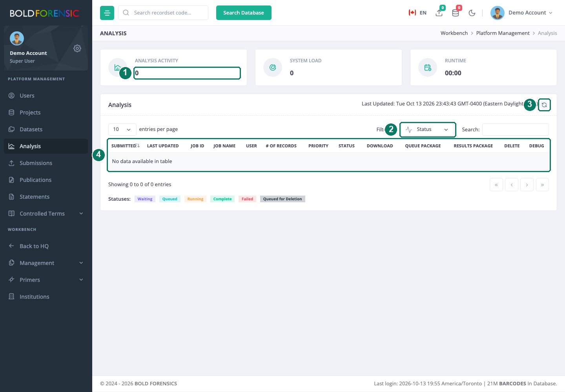Expand the Controlled Terms menu
This screenshot has width=565, height=392.
tap(46, 214)
